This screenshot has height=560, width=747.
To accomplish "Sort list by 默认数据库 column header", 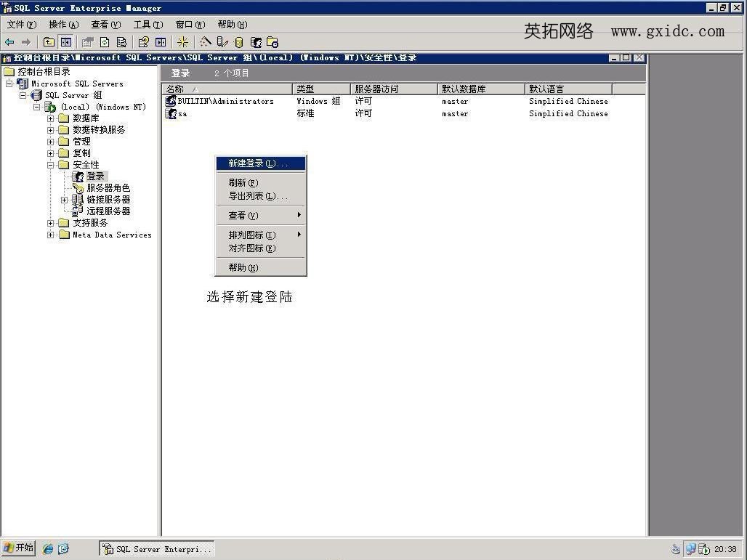I will point(480,89).
